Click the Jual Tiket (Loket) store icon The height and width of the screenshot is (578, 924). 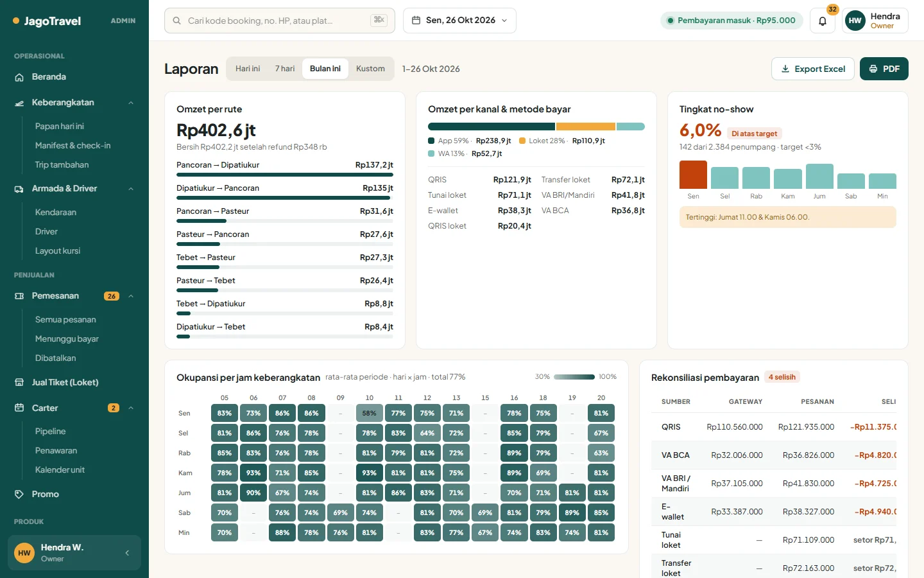pos(19,382)
